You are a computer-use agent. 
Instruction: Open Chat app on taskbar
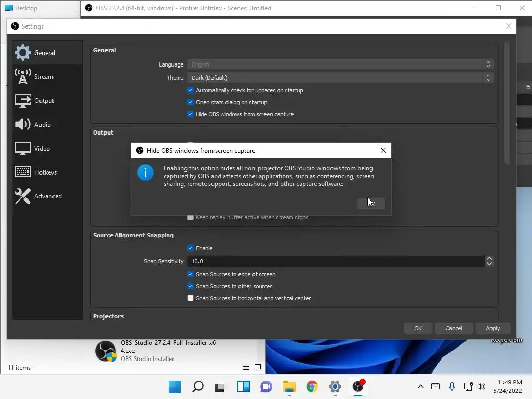pyautogui.click(x=266, y=387)
